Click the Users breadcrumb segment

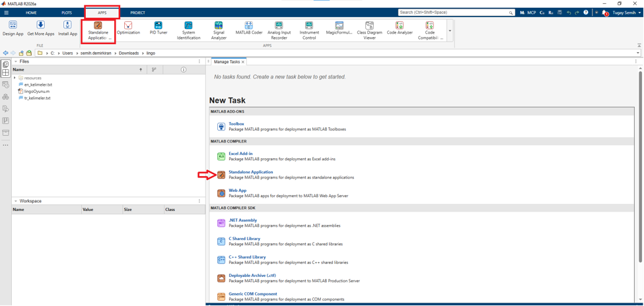(67, 53)
